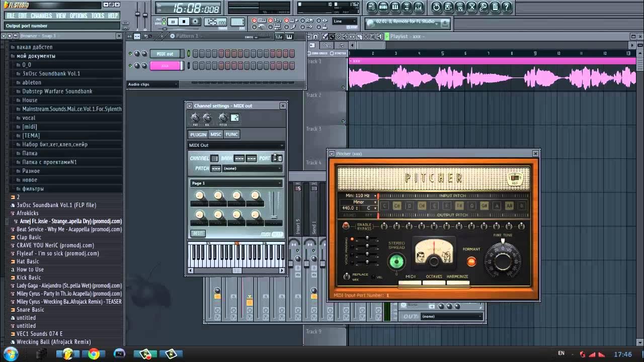Open the Page 1 dropdown

(x=236, y=184)
